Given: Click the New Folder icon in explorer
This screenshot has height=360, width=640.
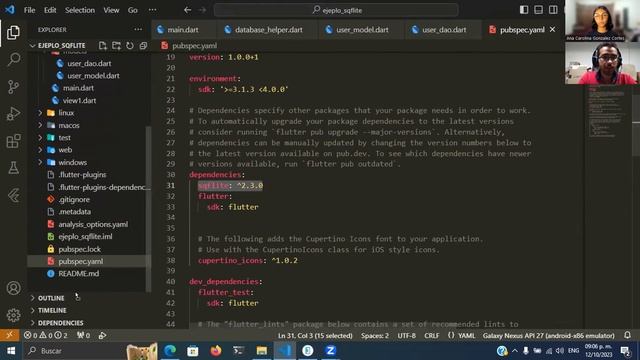Looking at the screenshot, I should pos(116,45).
